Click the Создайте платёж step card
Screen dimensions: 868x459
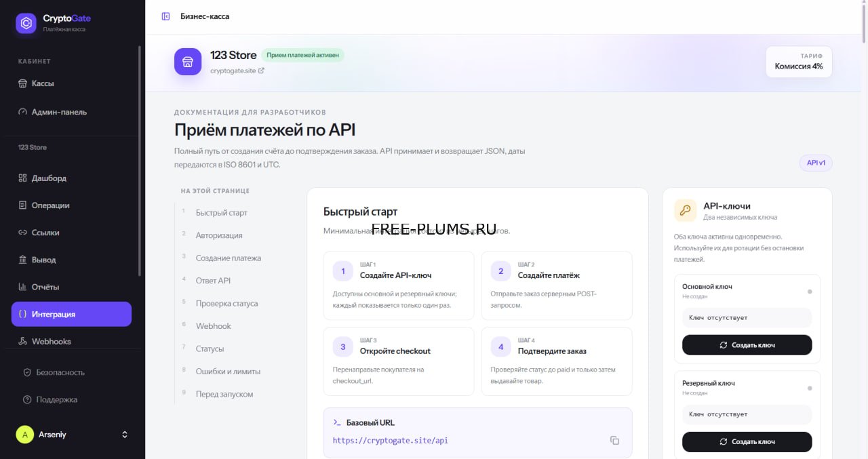pos(557,285)
